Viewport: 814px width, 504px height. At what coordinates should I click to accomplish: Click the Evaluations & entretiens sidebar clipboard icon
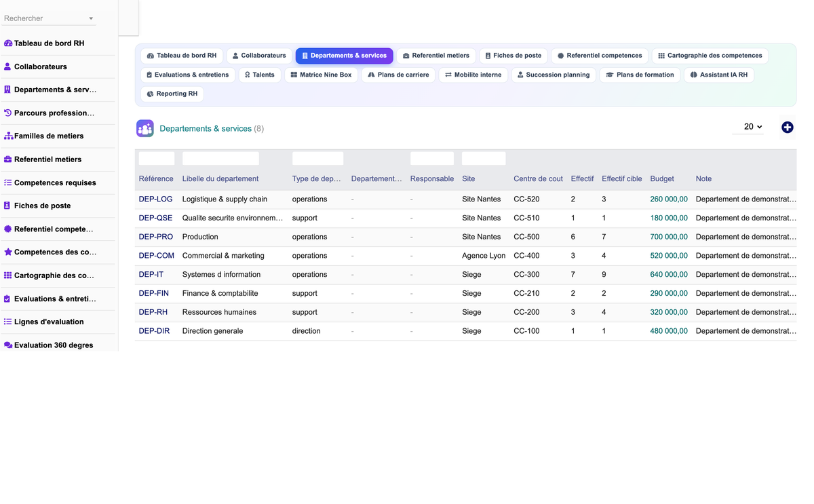coord(8,298)
